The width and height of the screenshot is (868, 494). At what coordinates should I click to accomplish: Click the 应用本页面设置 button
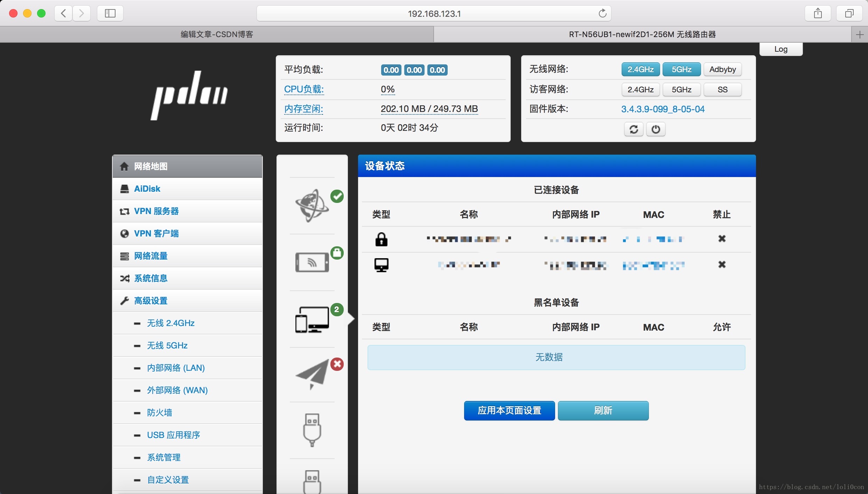coord(509,411)
